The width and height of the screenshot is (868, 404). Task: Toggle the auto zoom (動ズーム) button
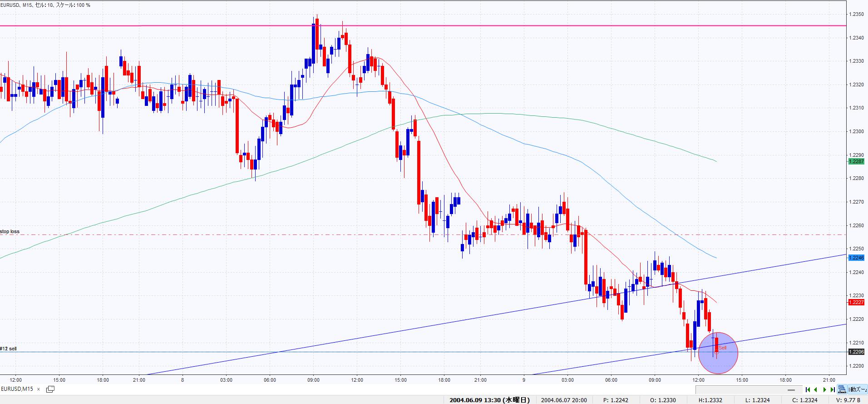(858, 389)
